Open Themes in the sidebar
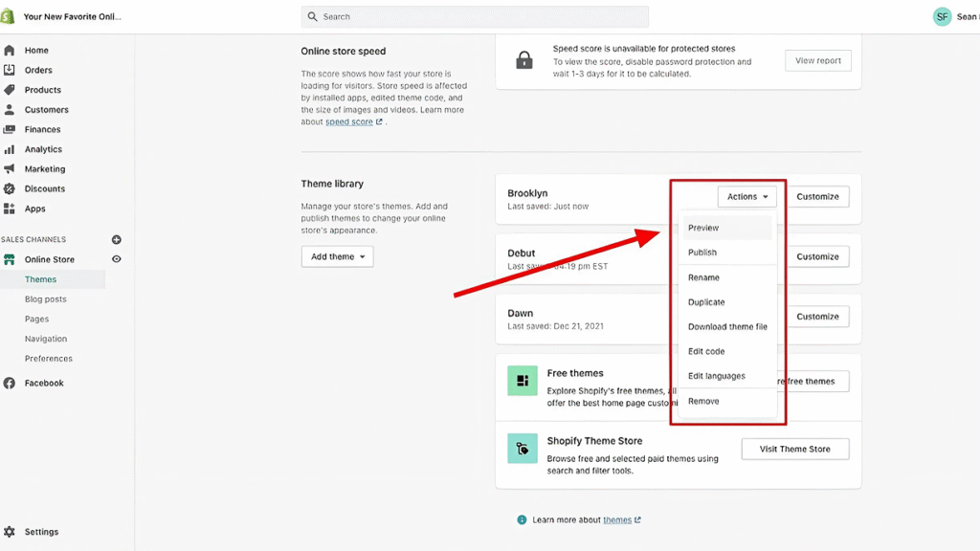 (x=40, y=279)
